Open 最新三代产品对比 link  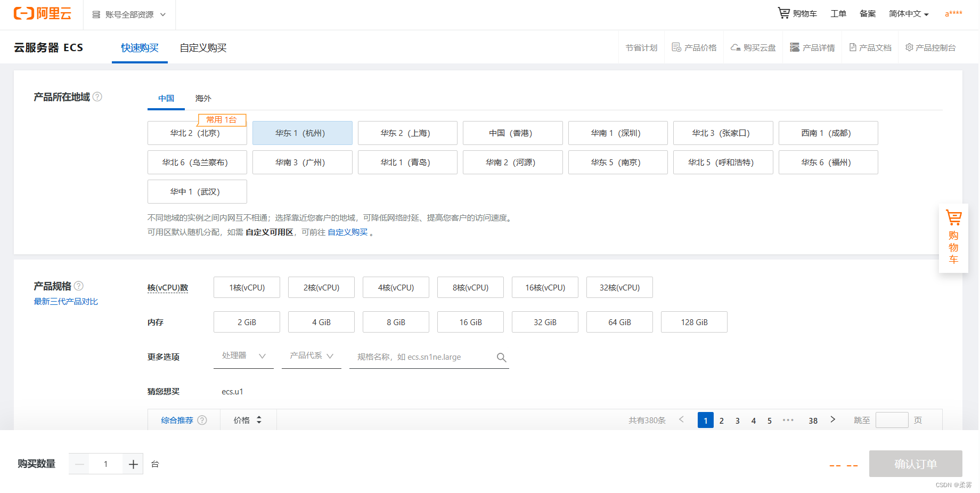[66, 302]
